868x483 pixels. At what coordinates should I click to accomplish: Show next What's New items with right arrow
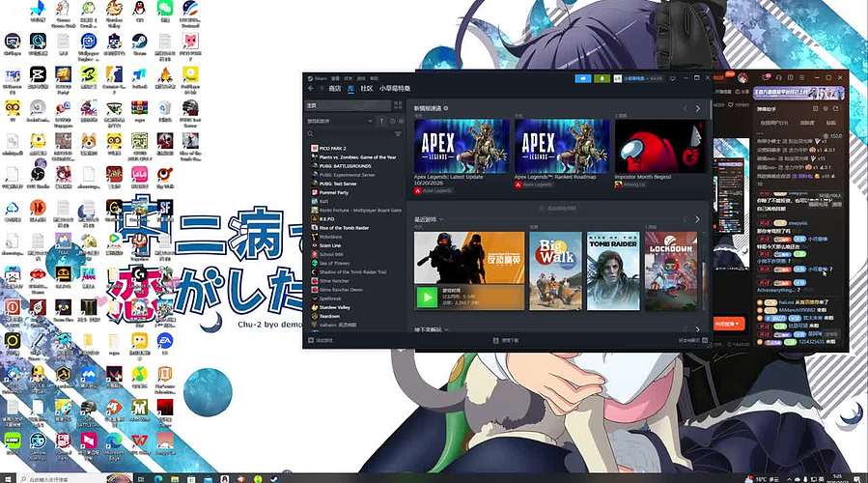point(697,108)
